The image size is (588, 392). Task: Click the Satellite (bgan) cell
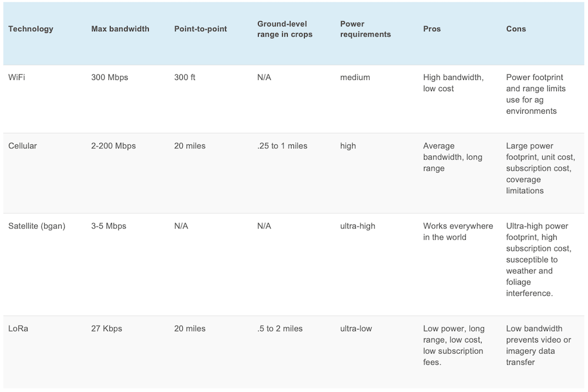(x=36, y=226)
